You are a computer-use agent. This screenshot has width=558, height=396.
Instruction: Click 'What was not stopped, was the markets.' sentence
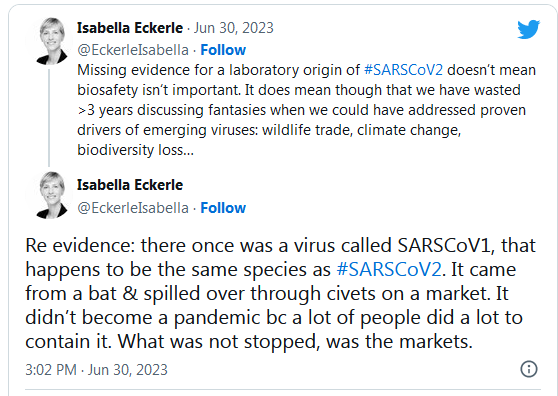tap(295, 342)
